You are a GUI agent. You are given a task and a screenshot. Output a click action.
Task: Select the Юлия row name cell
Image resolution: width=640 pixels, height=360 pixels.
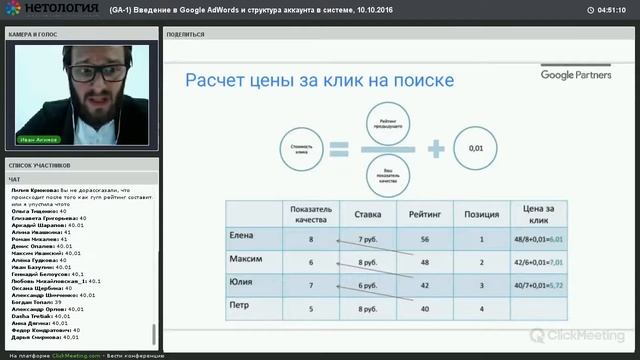point(254,285)
